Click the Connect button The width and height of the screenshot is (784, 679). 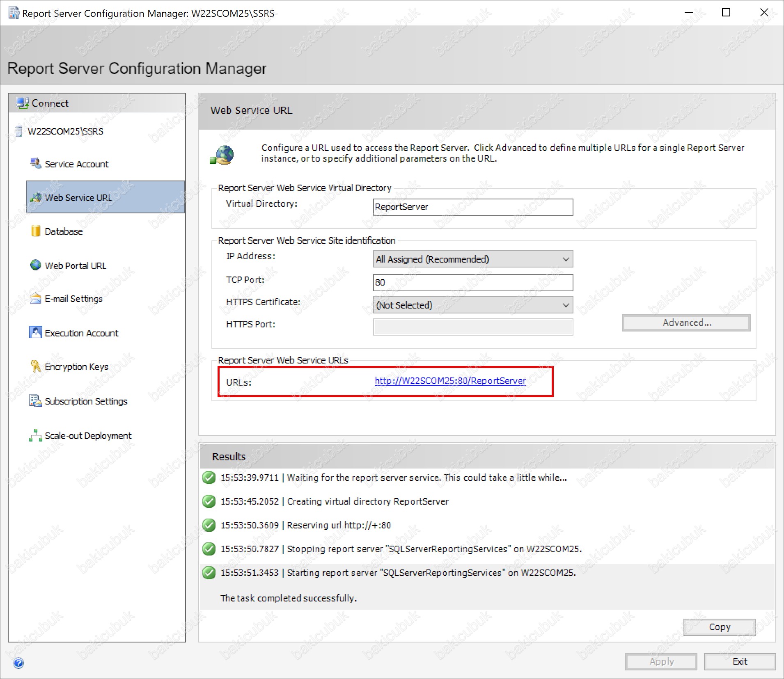click(x=97, y=103)
